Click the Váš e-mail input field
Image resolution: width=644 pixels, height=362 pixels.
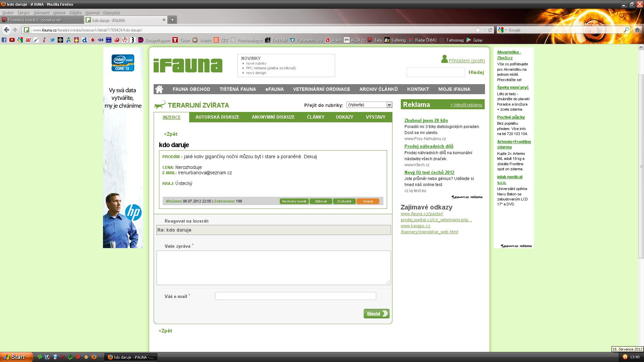coord(295,296)
